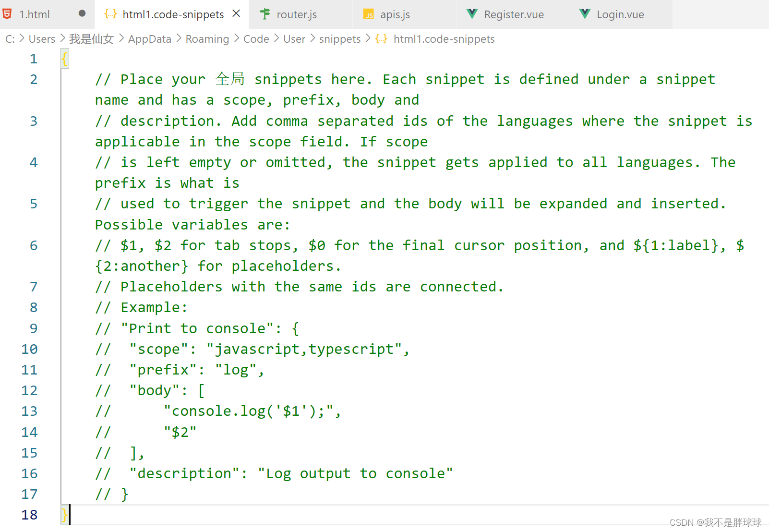Switch to the apis.js tab
The width and height of the screenshot is (769, 532).
[x=404, y=14]
